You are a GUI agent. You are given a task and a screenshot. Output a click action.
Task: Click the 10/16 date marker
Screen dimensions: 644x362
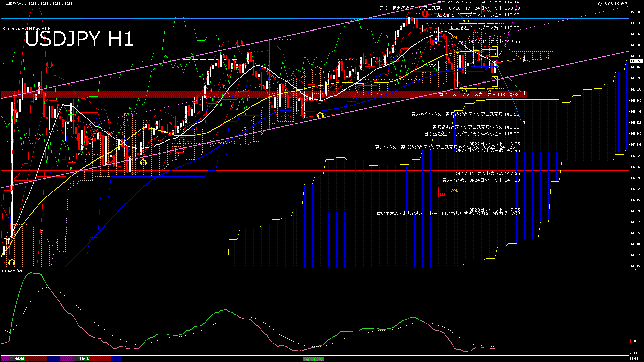click(x=84, y=359)
